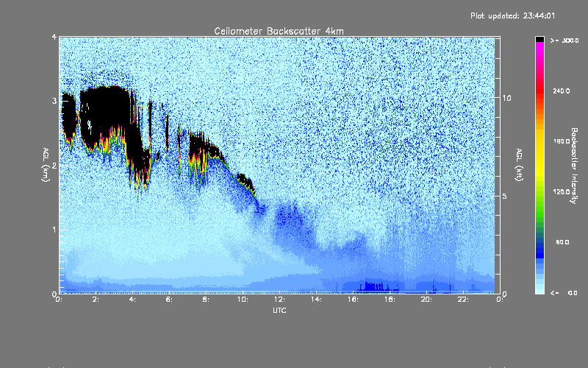The width and height of the screenshot is (588, 368).
Task: Click the 'Backscatter Intensity' colorbar label
Action: click(x=573, y=166)
